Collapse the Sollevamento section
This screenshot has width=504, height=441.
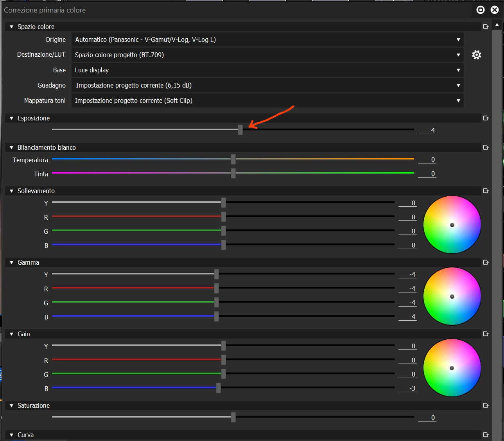coord(11,191)
